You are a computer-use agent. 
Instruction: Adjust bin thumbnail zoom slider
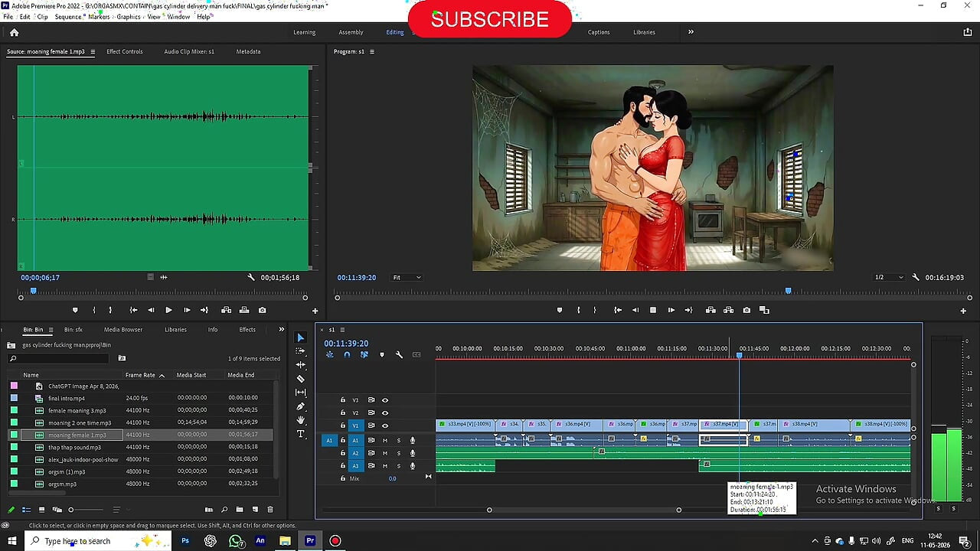(x=71, y=510)
